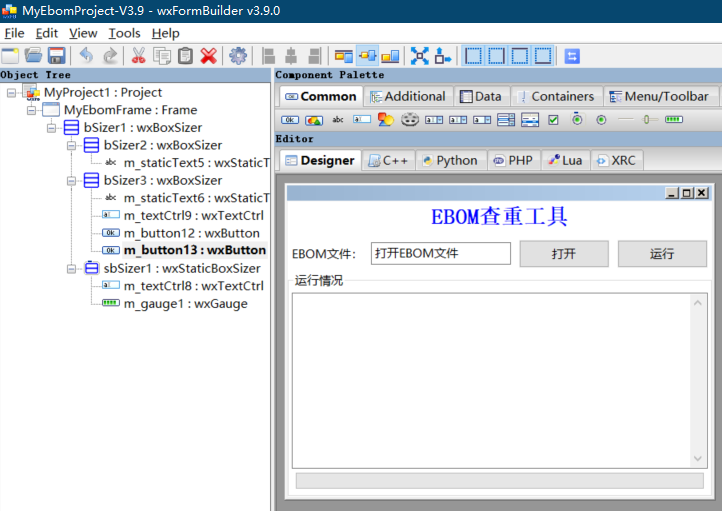Delete the selected object with red X

click(x=209, y=56)
